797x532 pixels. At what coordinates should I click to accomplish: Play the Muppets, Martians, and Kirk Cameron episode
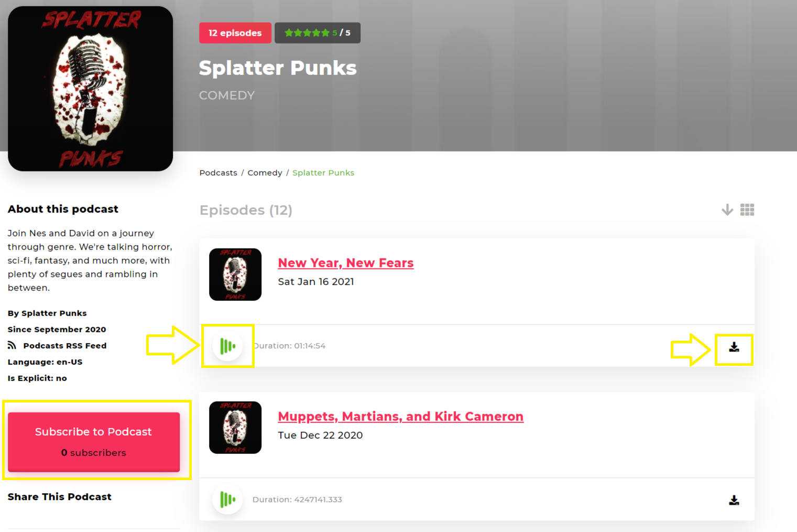point(227,500)
